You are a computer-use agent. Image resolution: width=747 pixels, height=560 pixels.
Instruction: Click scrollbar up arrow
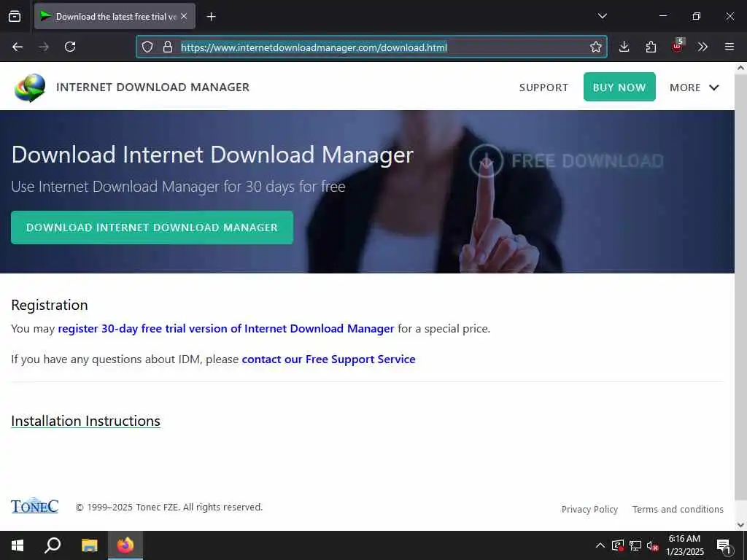[x=740, y=68]
